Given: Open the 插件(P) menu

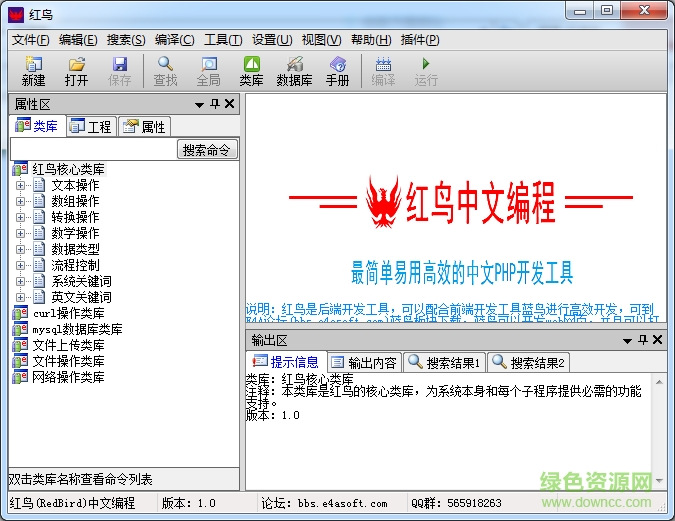Looking at the screenshot, I should point(420,40).
